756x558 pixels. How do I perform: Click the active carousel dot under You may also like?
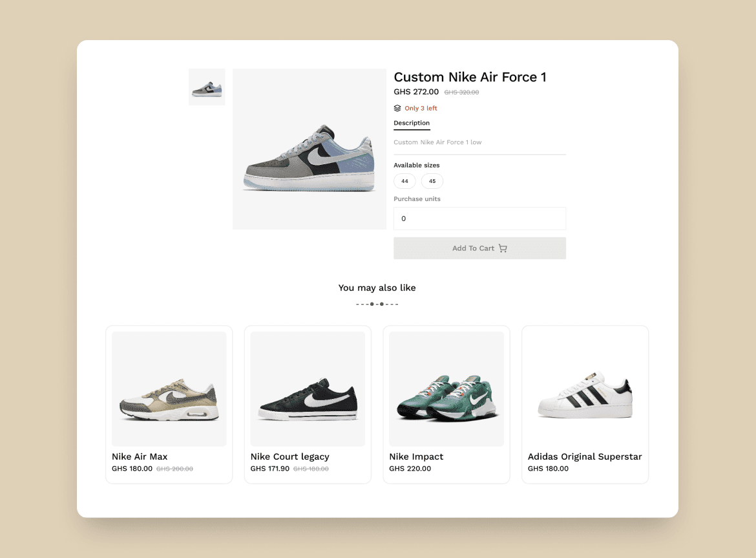[372, 304]
